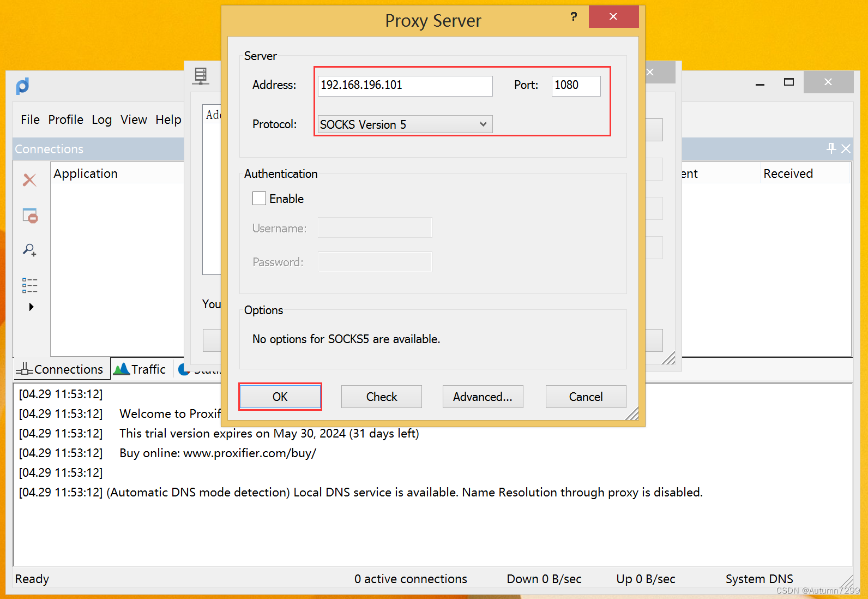Switch to the Traffic tab

click(x=140, y=369)
